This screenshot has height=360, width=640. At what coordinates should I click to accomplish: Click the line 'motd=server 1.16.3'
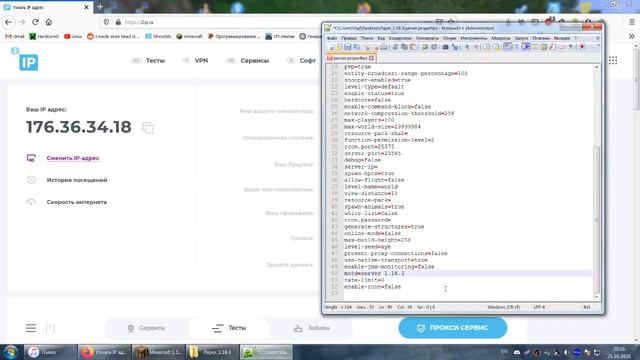pyautogui.click(x=374, y=273)
